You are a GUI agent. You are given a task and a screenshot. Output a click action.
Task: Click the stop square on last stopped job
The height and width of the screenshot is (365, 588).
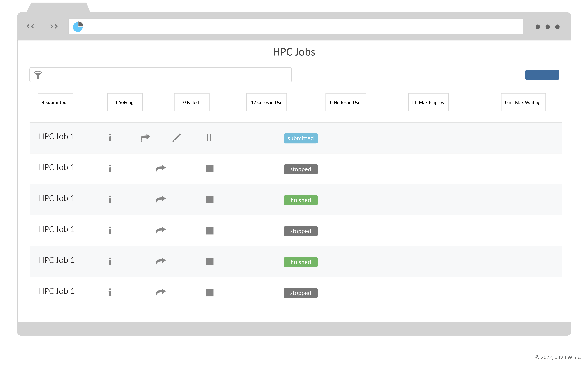coord(210,293)
